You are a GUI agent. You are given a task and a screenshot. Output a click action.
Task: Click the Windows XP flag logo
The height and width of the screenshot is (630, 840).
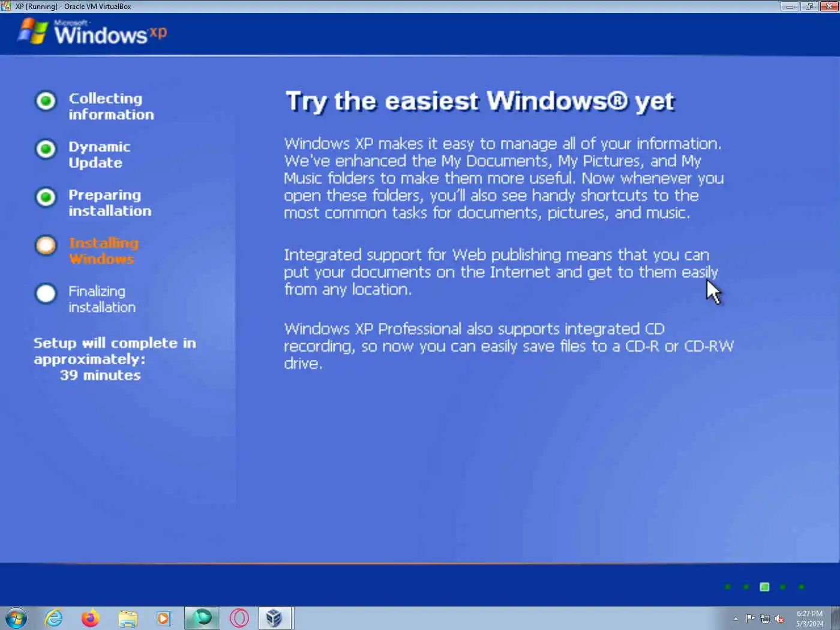pyautogui.click(x=33, y=31)
